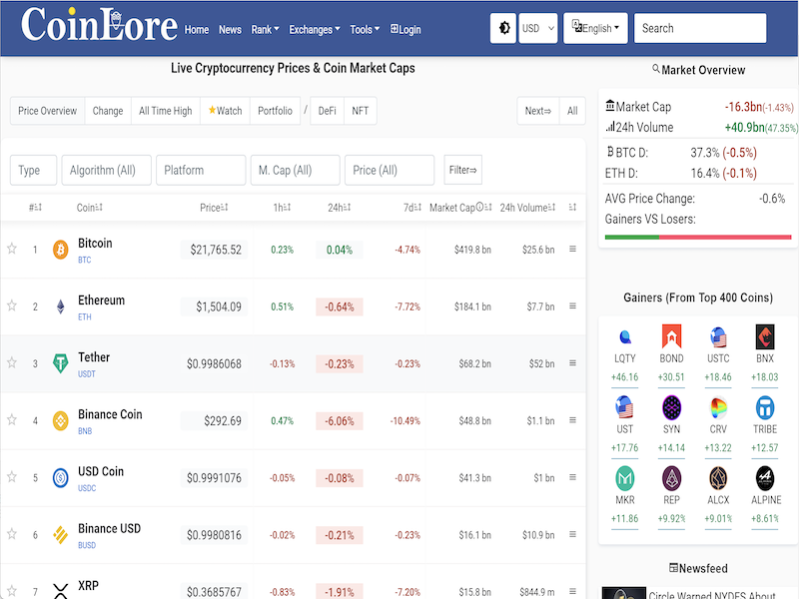Click the Tether coin icon

click(x=61, y=363)
